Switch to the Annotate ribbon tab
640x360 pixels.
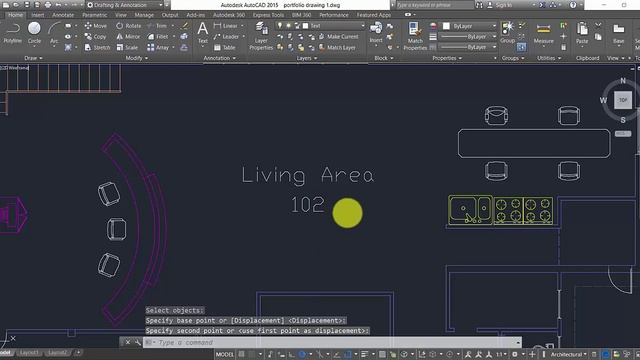[x=63, y=15]
